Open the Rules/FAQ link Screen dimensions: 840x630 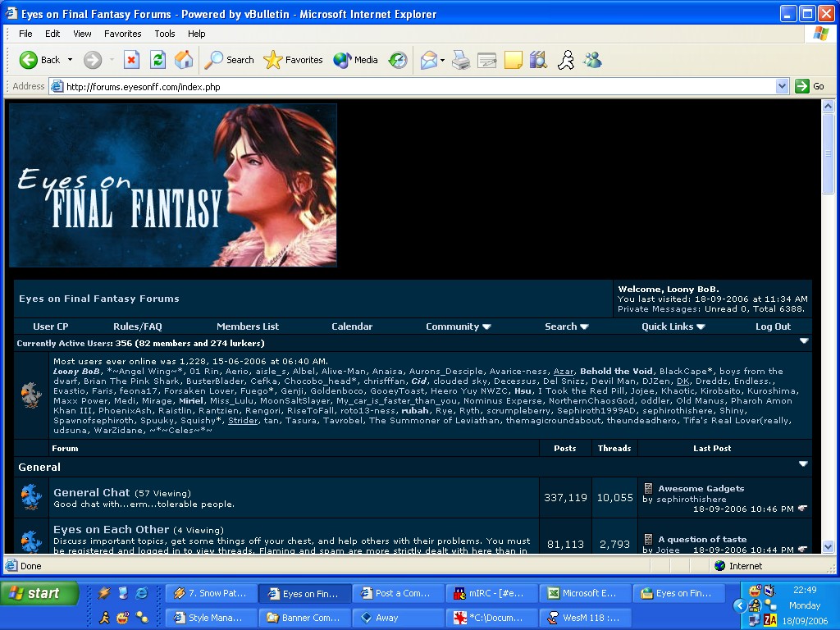(137, 326)
